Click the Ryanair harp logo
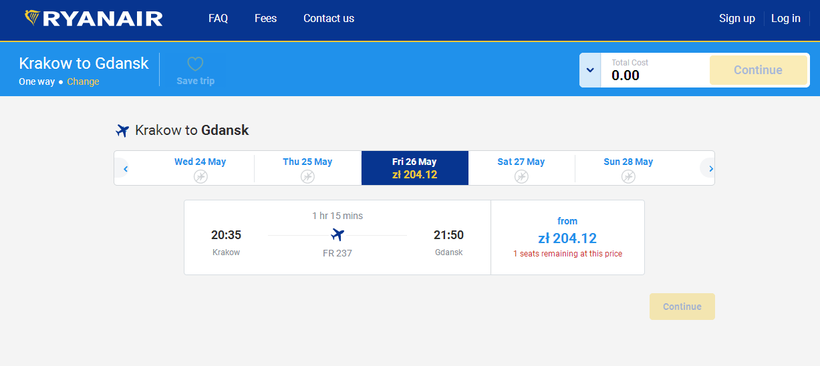The width and height of the screenshot is (820, 366). tap(32, 18)
